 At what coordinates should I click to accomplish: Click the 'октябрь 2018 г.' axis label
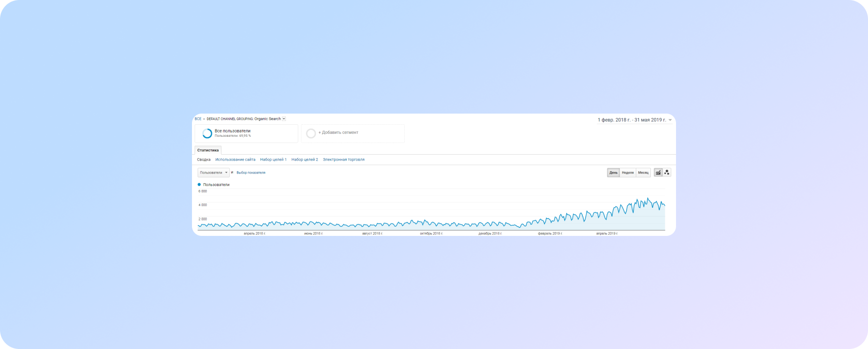pyautogui.click(x=431, y=233)
